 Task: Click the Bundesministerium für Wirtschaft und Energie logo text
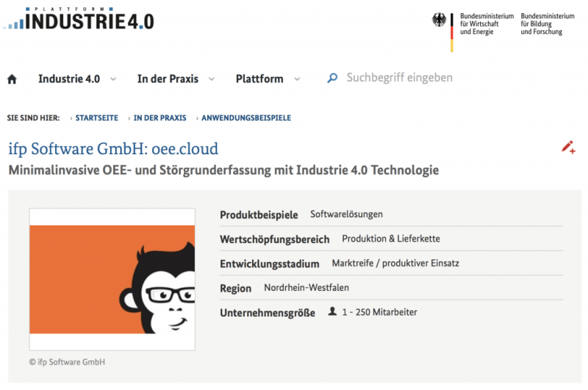point(487,24)
